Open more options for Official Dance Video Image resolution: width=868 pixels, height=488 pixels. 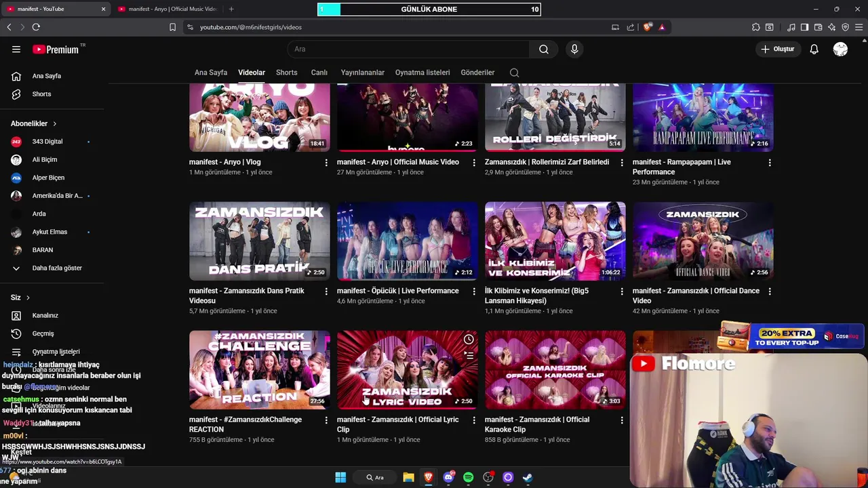770,291
